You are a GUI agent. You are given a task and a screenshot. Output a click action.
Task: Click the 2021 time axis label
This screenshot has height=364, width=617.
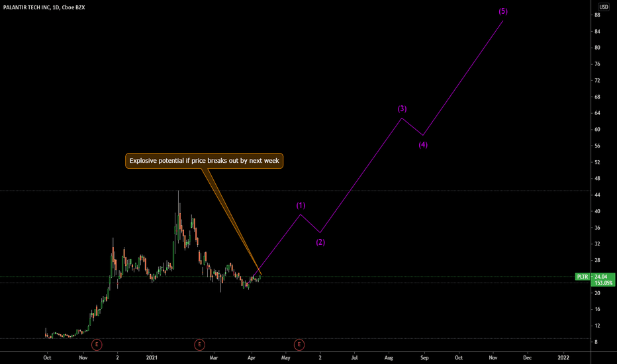point(152,357)
